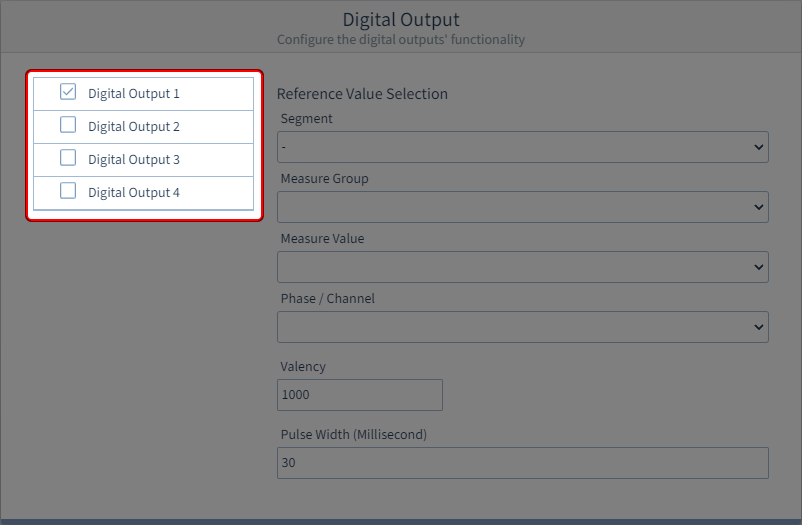Focus the Valency input field

(359, 395)
